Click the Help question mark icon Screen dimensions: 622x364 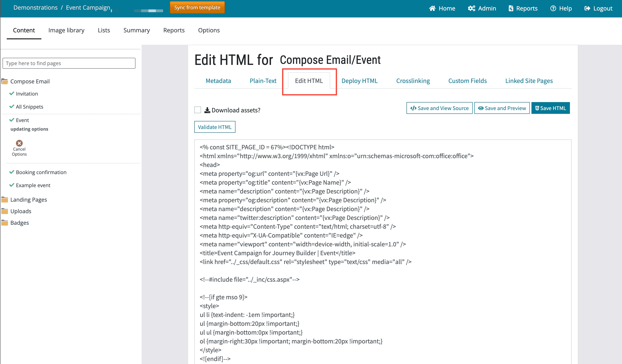553,8
